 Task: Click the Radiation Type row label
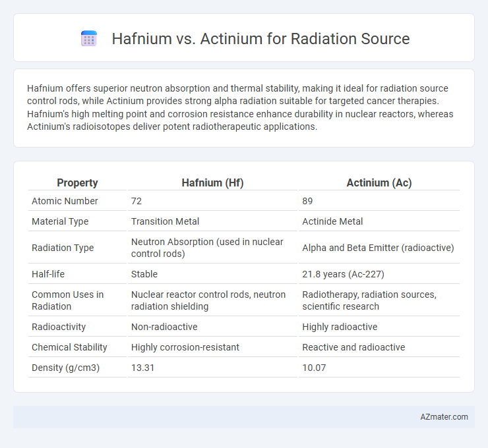(63, 248)
